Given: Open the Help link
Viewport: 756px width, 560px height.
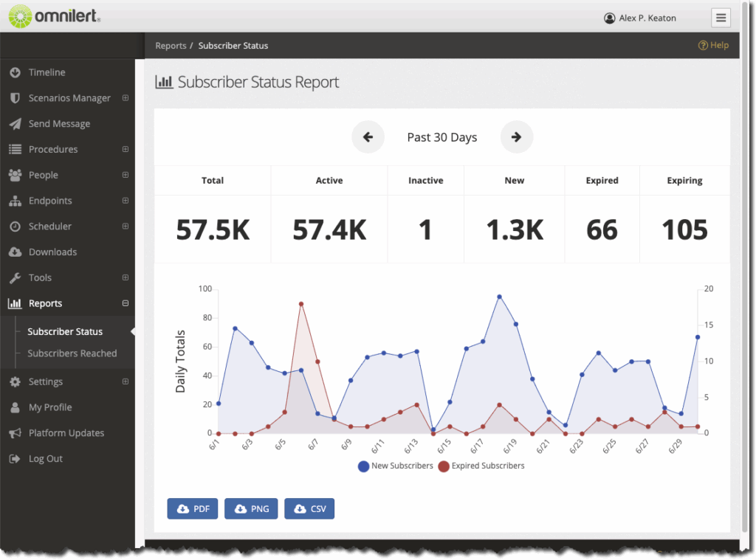Looking at the screenshot, I should coord(713,46).
